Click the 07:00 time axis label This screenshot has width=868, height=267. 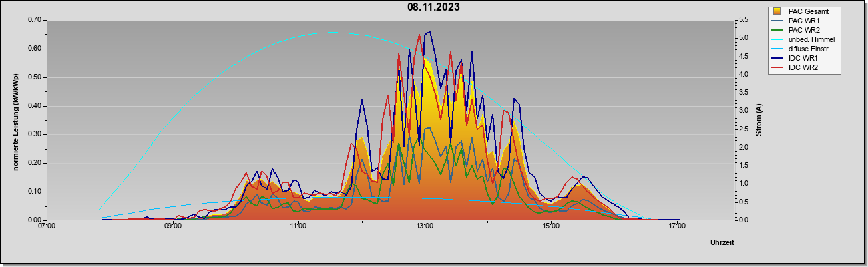tap(47, 226)
